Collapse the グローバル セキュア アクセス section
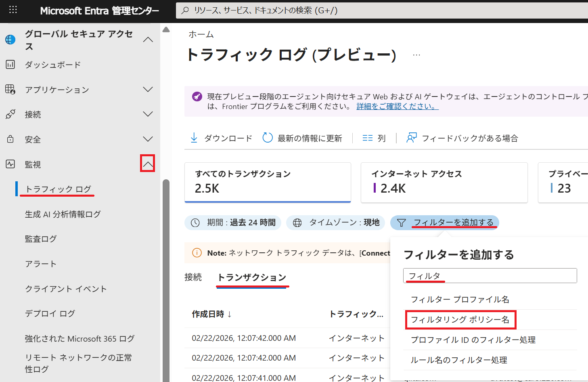The image size is (588, 382). (148, 40)
